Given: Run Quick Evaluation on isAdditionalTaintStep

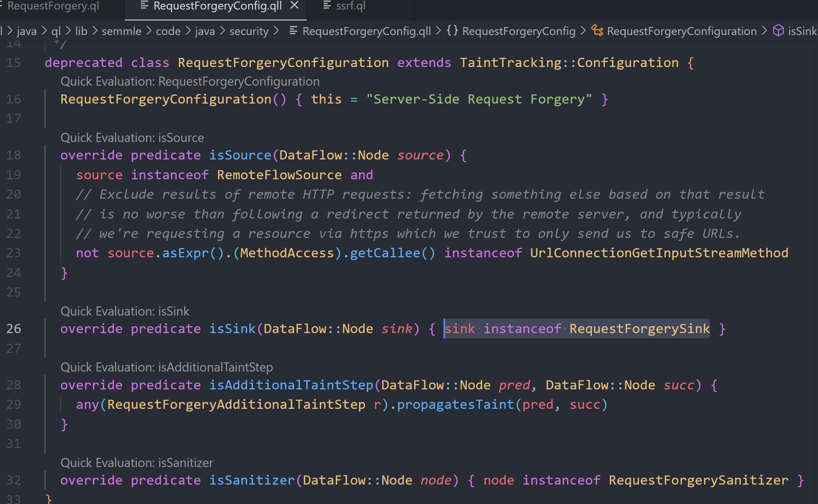Looking at the screenshot, I should 167,367.
